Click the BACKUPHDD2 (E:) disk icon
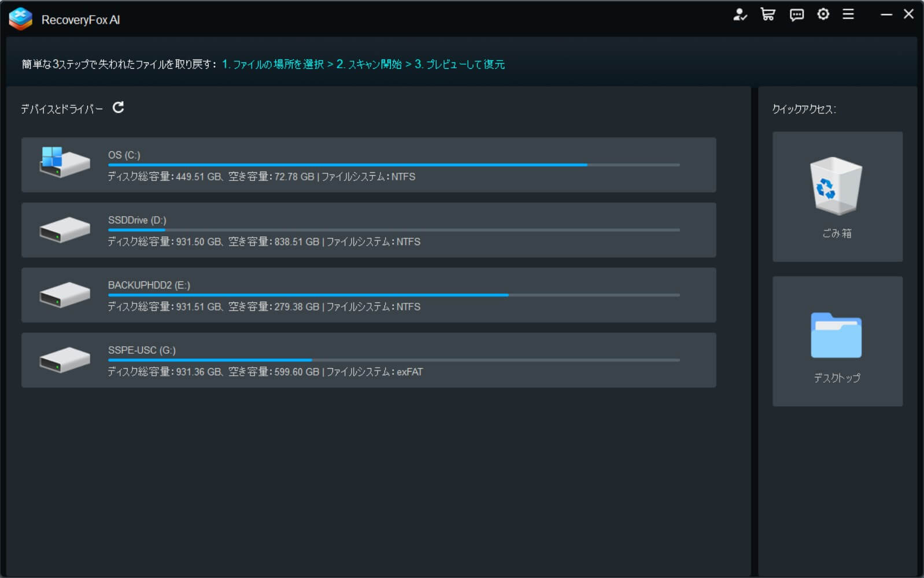Viewport: 924px width, 578px height. (x=64, y=295)
